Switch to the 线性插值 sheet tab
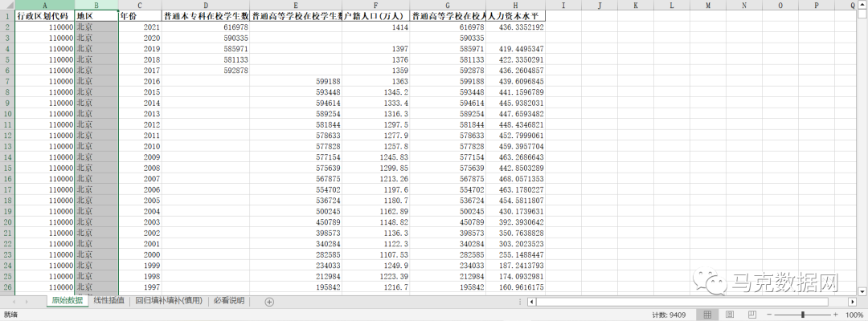 pos(108,301)
